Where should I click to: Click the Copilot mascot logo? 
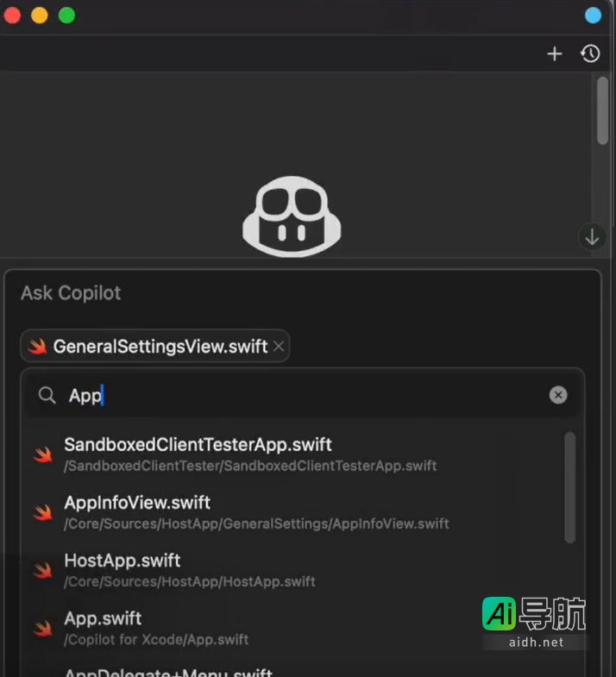click(292, 216)
